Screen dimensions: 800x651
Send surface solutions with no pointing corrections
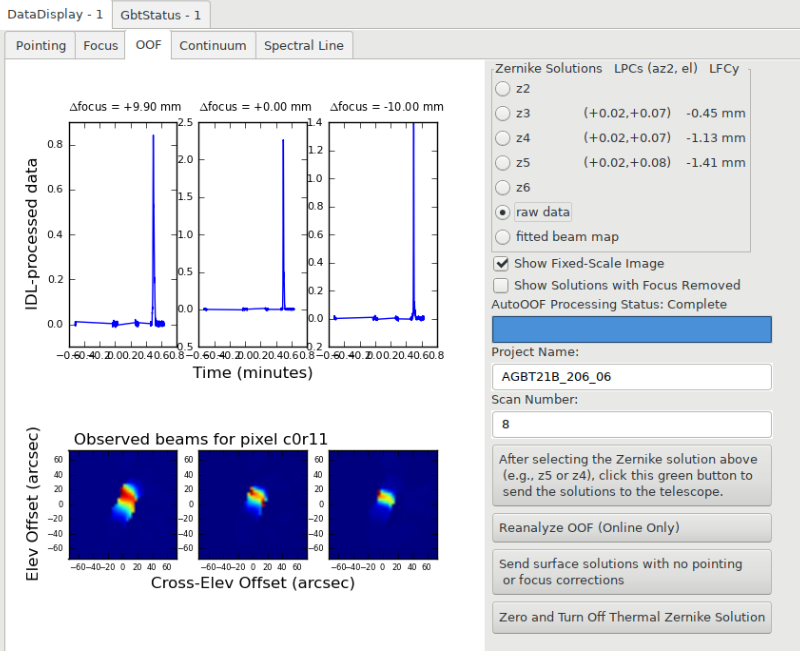pos(632,572)
